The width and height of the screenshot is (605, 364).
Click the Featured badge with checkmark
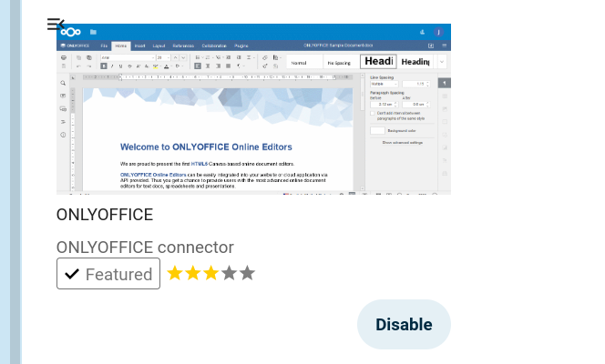coord(108,274)
